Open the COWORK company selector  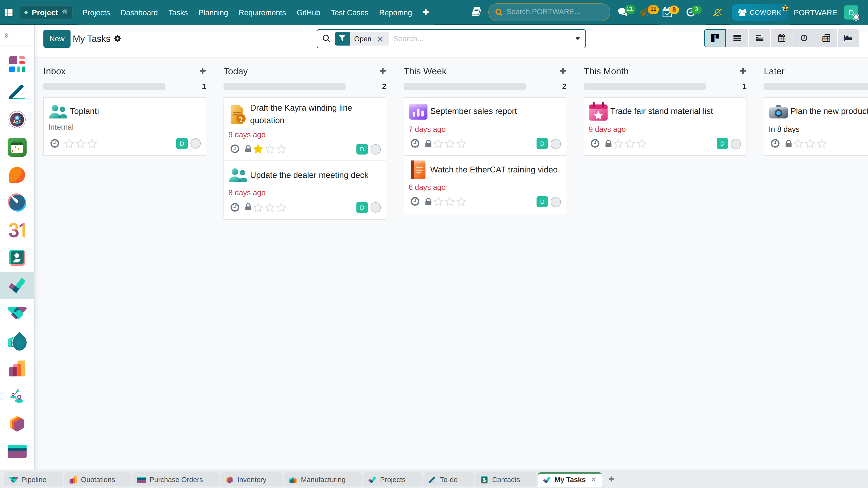click(759, 12)
